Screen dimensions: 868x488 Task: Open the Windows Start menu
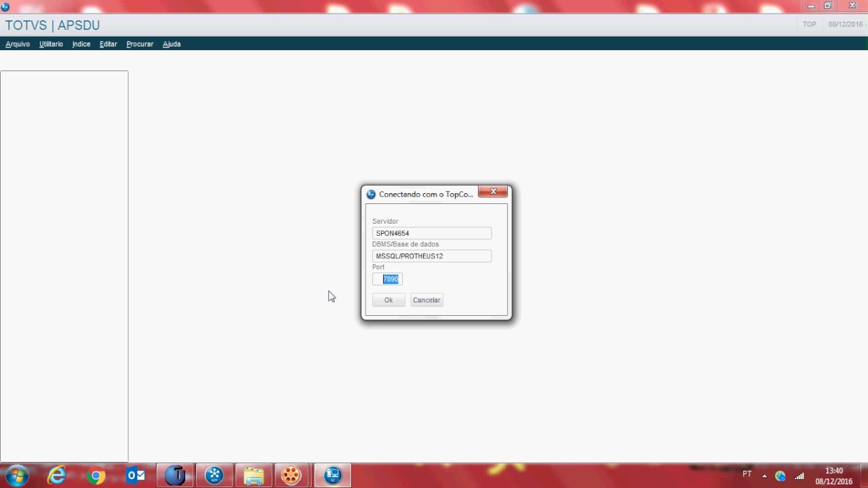[x=17, y=476]
